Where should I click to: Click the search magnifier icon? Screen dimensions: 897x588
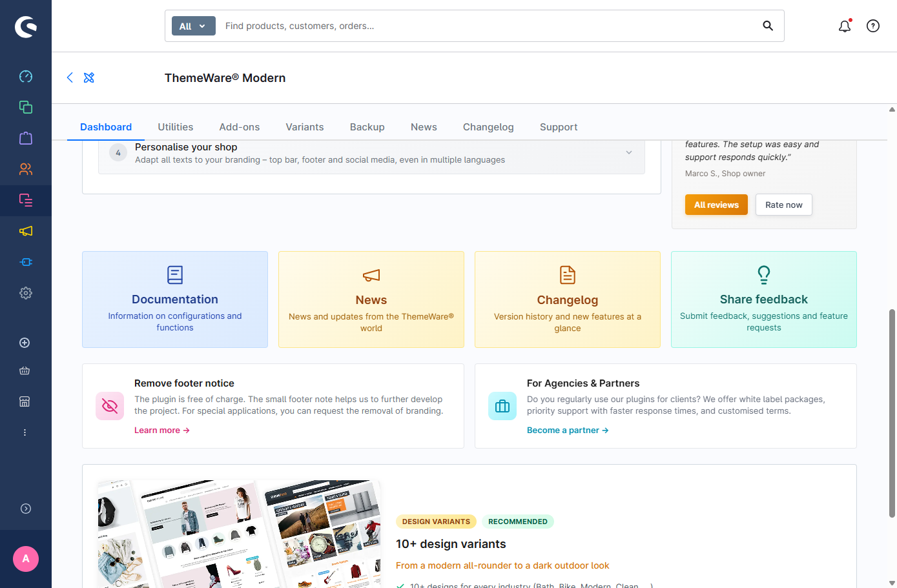[768, 26]
